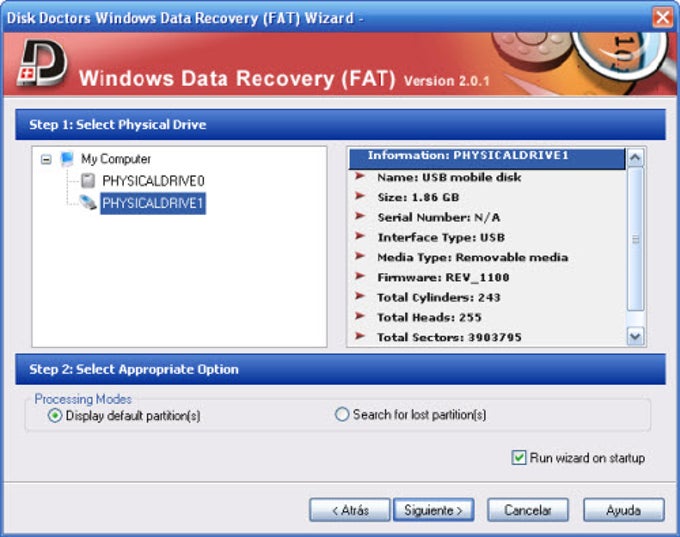Click the red arrow beside Total Heads

coord(360,316)
